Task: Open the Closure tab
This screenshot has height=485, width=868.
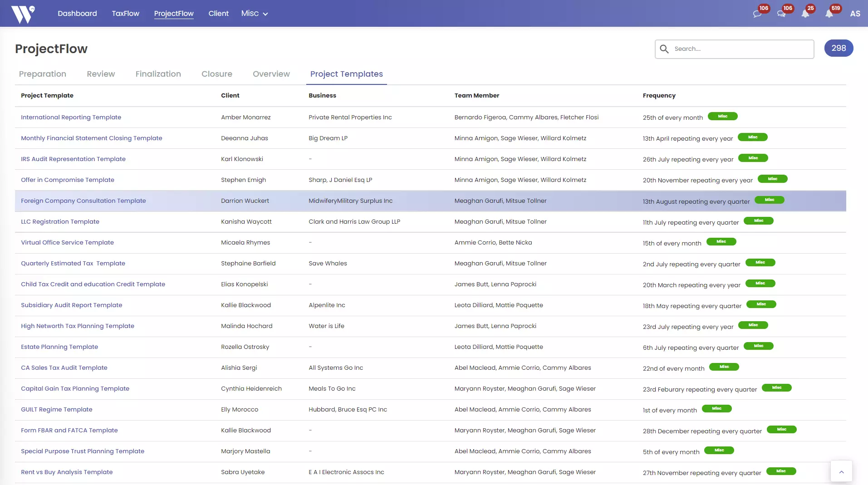Action: [216, 73]
